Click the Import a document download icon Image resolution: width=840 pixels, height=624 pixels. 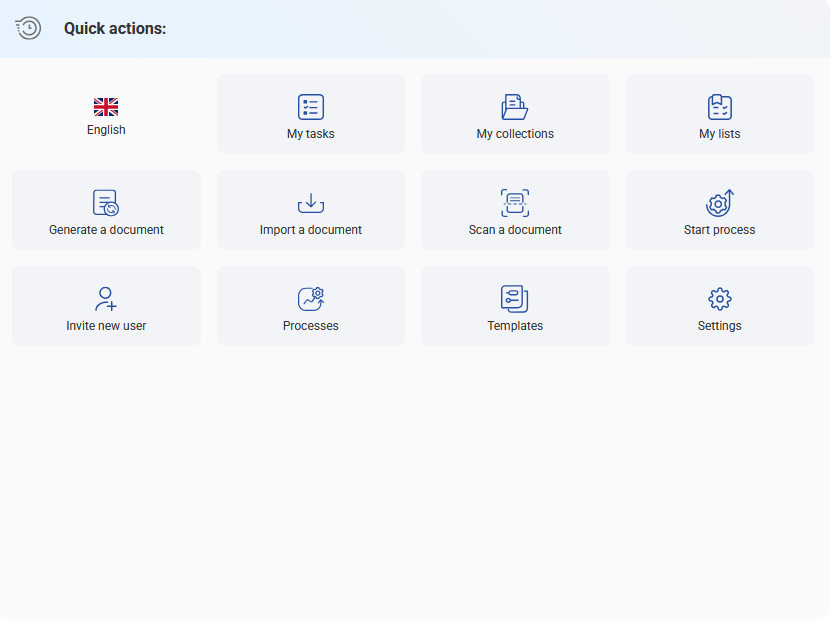coord(311,203)
